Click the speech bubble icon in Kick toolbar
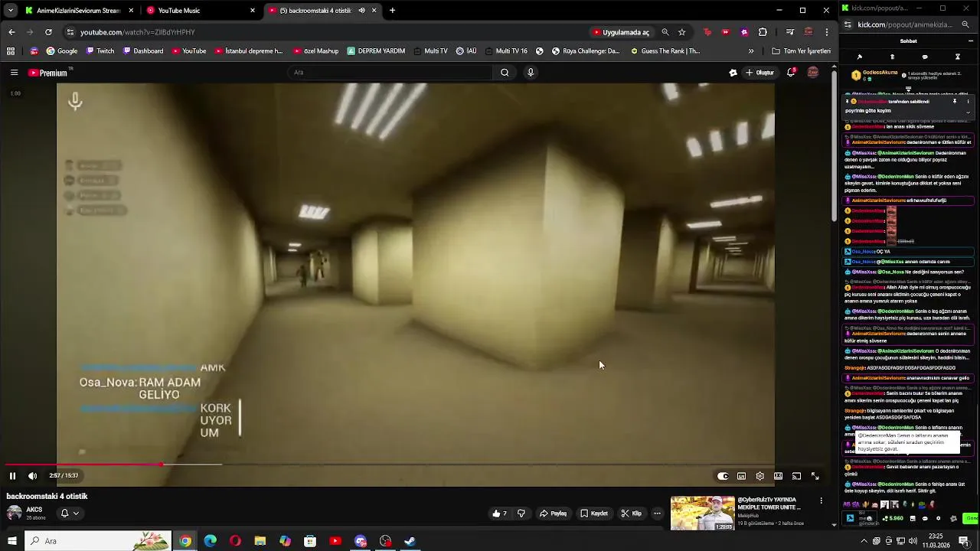Image resolution: width=980 pixels, height=551 pixels. [924, 57]
